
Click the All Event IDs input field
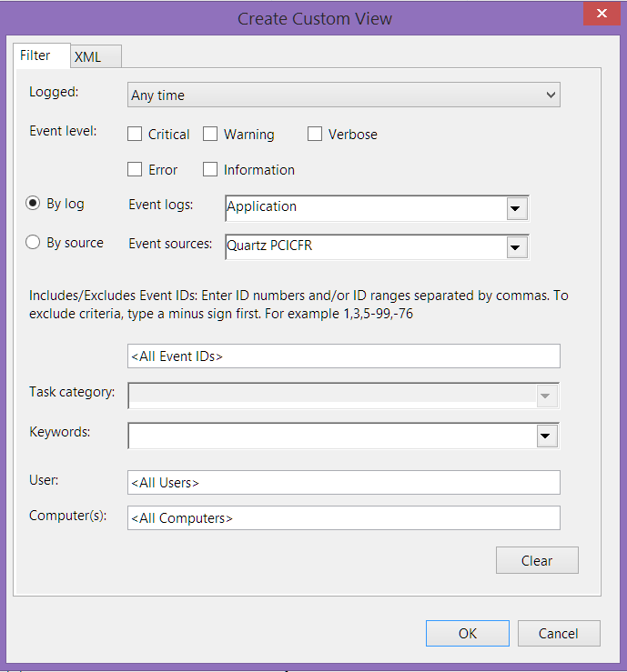coord(343,356)
